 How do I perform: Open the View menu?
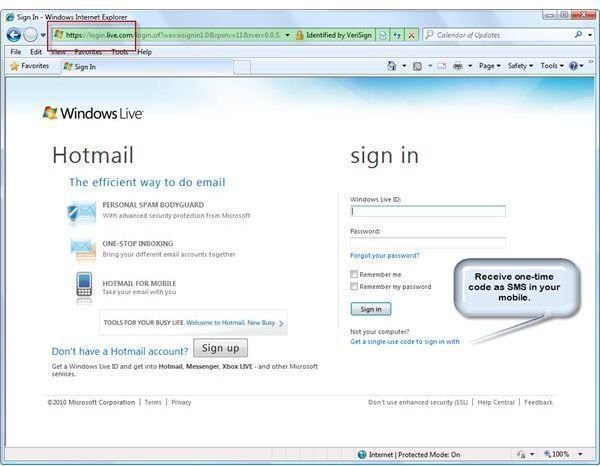(58, 52)
